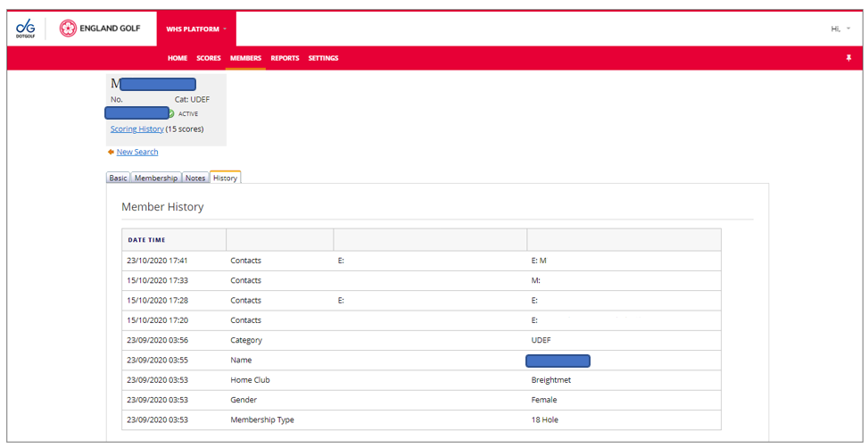Click the Name row label
Viewport: 868px width, 448px height.
tap(241, 360)
